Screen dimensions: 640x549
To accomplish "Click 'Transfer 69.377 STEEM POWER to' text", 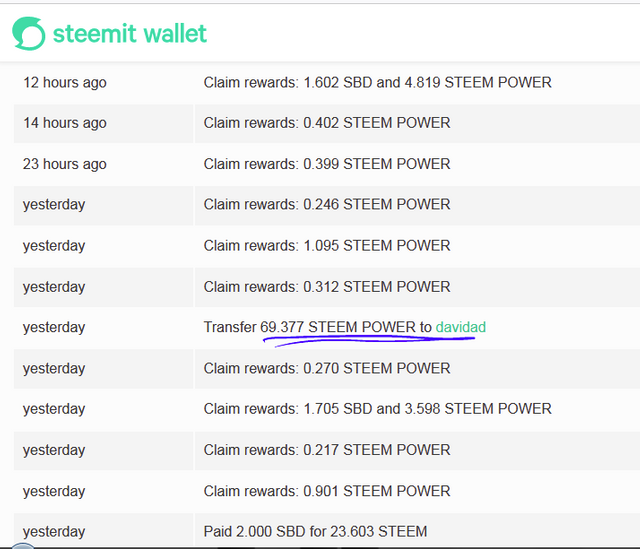I will coord(318,327).
